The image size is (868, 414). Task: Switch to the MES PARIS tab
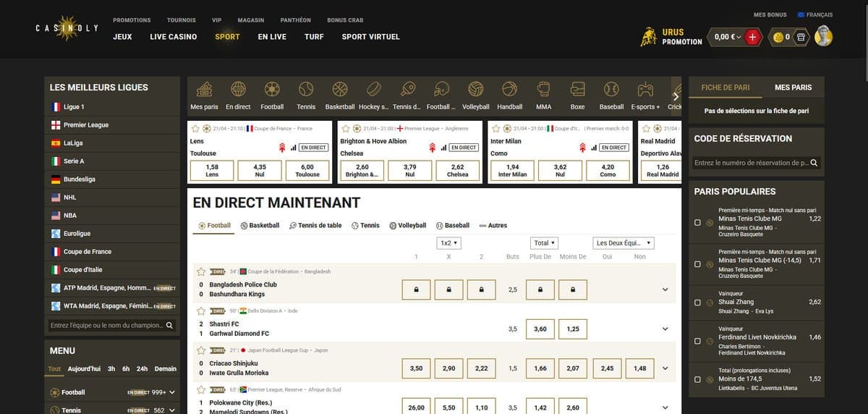793,88
